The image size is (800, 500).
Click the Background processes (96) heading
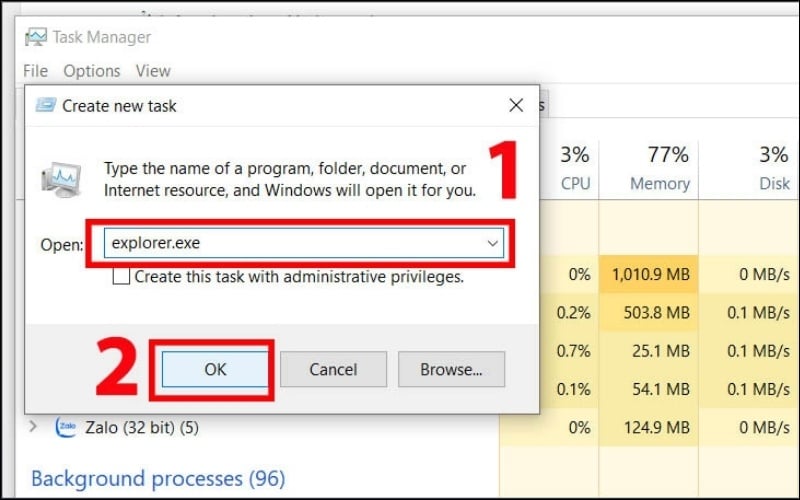tap(158, 479)
